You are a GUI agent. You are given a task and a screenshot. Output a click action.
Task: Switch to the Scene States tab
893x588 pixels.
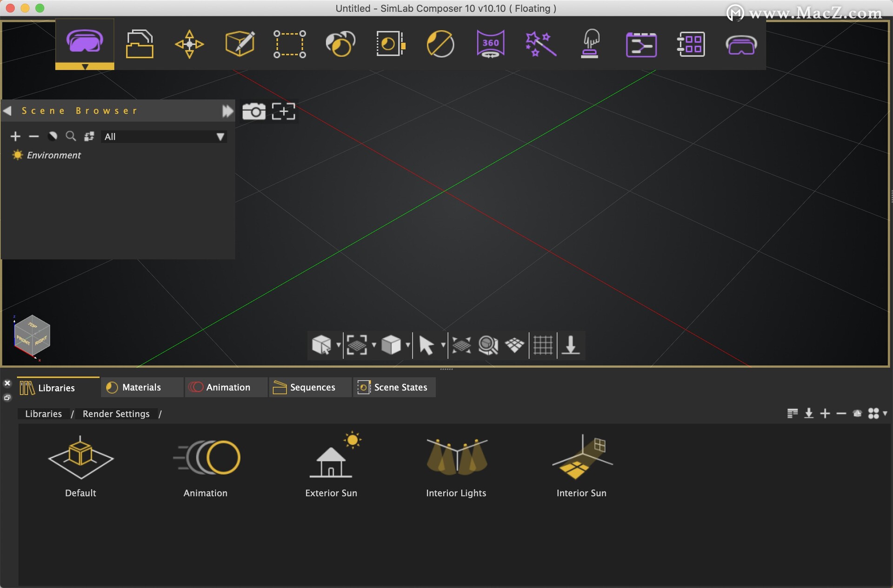coord(394,387)
